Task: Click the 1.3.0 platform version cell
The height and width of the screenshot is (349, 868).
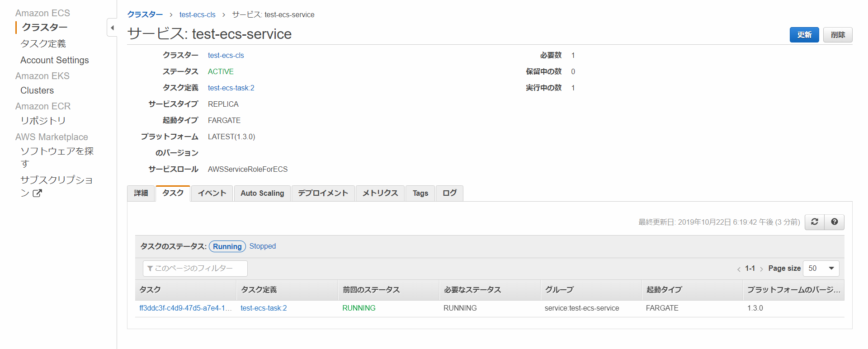Action: [x=755, y=308]
